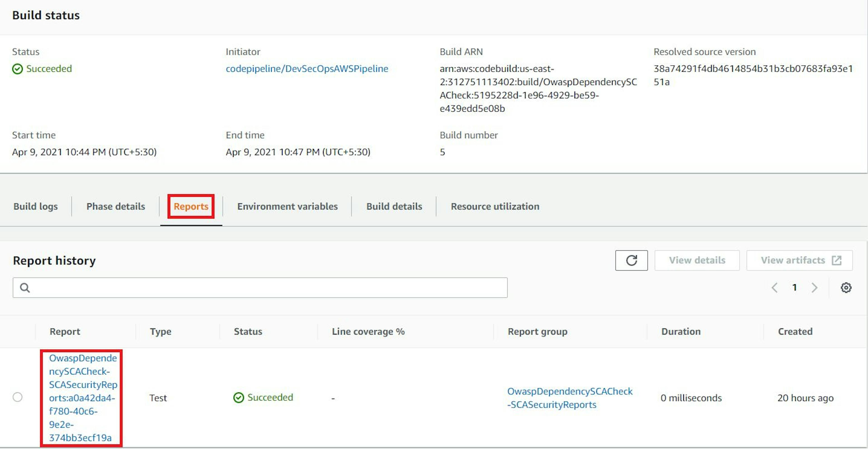Go to the next page chevron
Screen dimensions: 868x449
(x=814, y=288)
